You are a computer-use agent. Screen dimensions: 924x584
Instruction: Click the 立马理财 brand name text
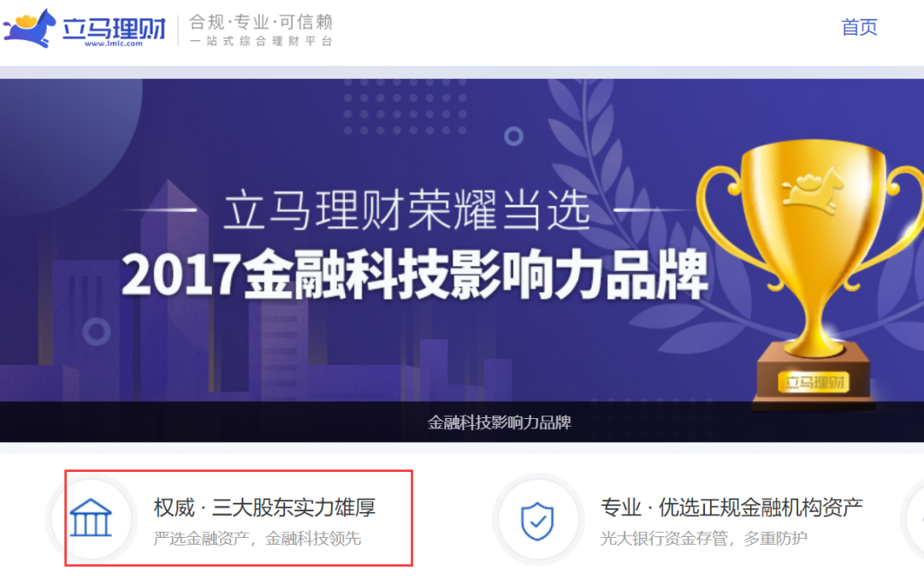pyautogui.click(x=115, y=27)
